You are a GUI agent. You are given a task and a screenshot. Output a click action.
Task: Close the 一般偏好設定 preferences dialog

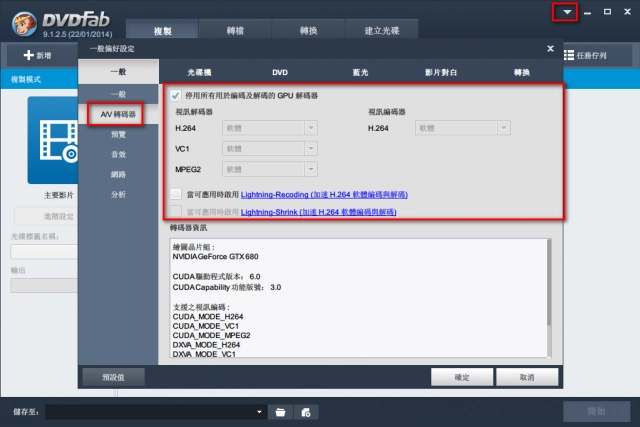click(550, 49)
